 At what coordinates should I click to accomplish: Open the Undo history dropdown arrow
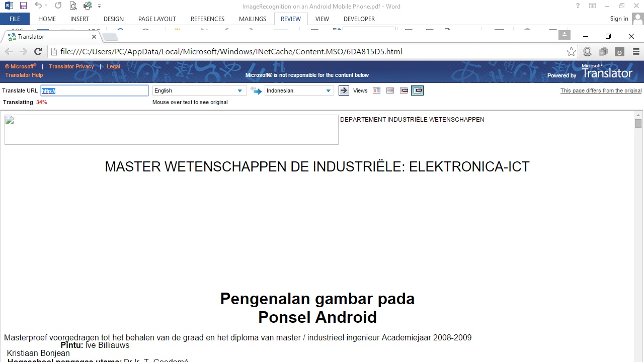[46, 6]
